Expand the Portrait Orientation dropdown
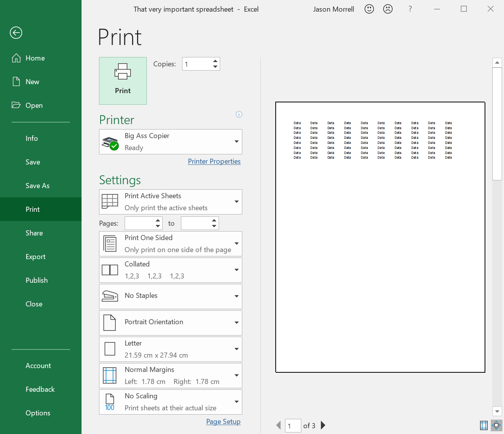The height and width of the screenshot is (434, 504). pyautogui.click(x=170, y=323)
